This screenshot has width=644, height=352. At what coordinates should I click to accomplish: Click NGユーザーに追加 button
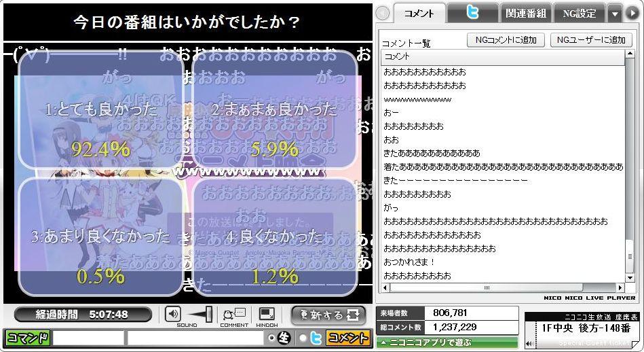pos(591,40)
